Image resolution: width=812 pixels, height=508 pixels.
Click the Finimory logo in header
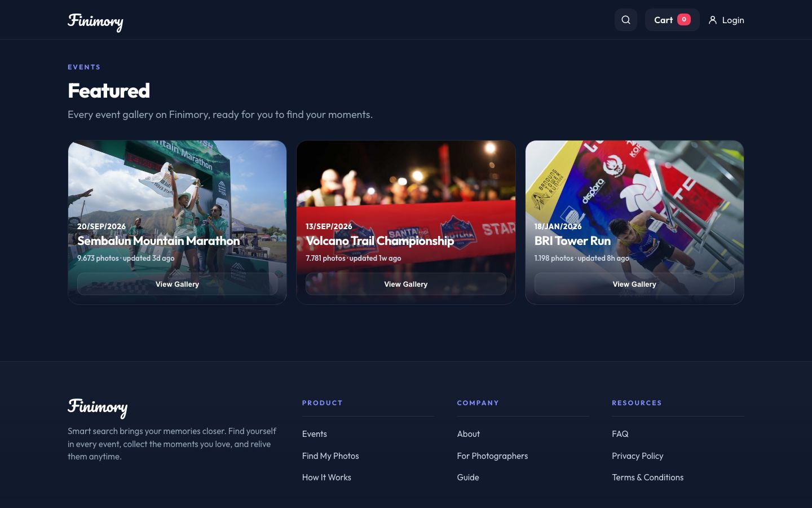click(x=95, y=21)
